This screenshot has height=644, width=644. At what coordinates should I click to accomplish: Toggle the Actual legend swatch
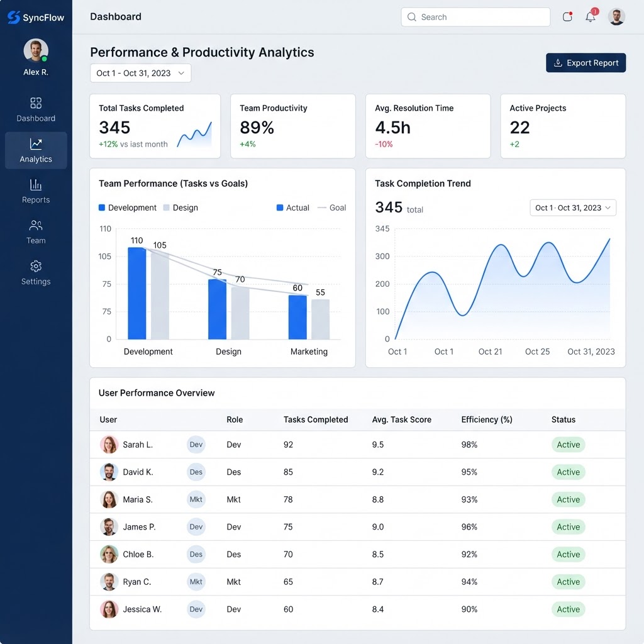point(280,208)
